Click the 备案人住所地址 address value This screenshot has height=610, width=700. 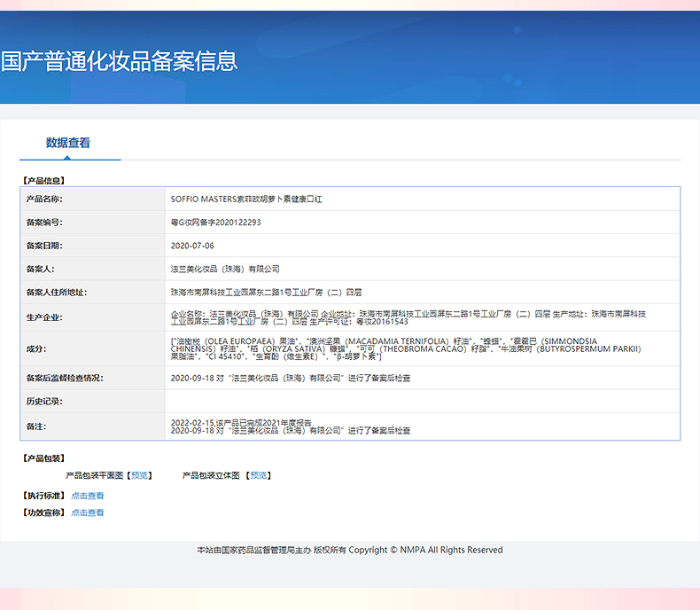pyautogui.click(x=266, y=292)
